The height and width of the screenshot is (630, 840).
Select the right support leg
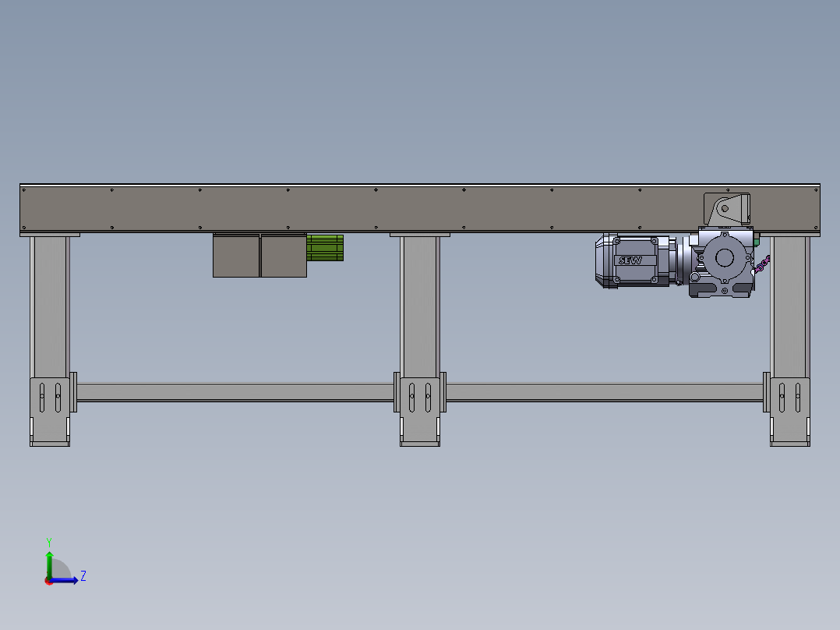pos(790,306)
